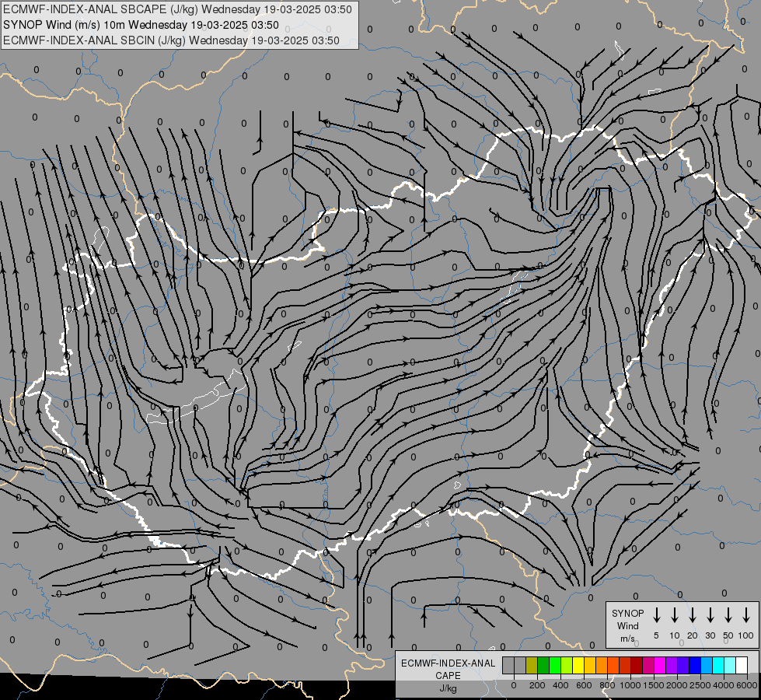The height and width of the screenshot is (700, 761).
Task: Click the 2500 tick value on CAPE scale
Action: tap(700, 685)
